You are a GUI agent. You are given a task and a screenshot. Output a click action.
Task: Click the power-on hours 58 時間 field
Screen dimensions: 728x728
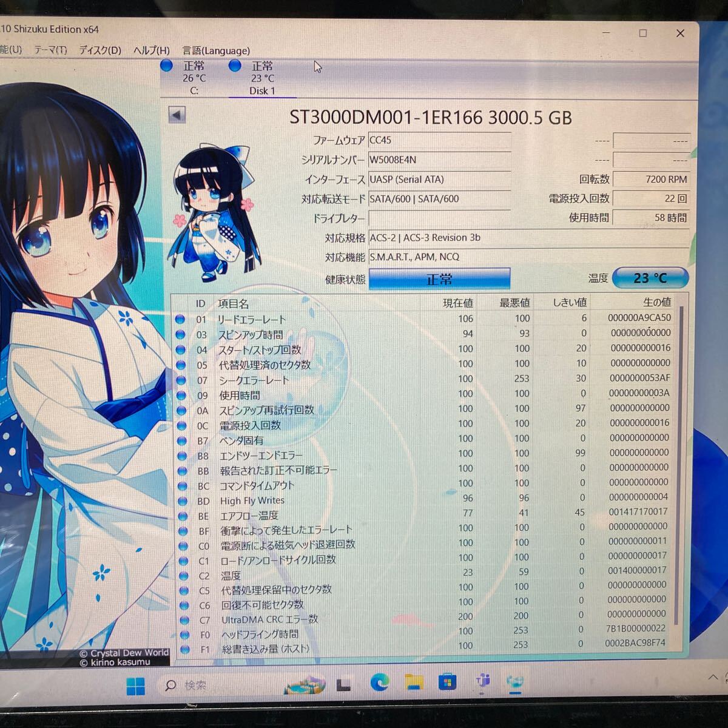[x=651, y=217]
